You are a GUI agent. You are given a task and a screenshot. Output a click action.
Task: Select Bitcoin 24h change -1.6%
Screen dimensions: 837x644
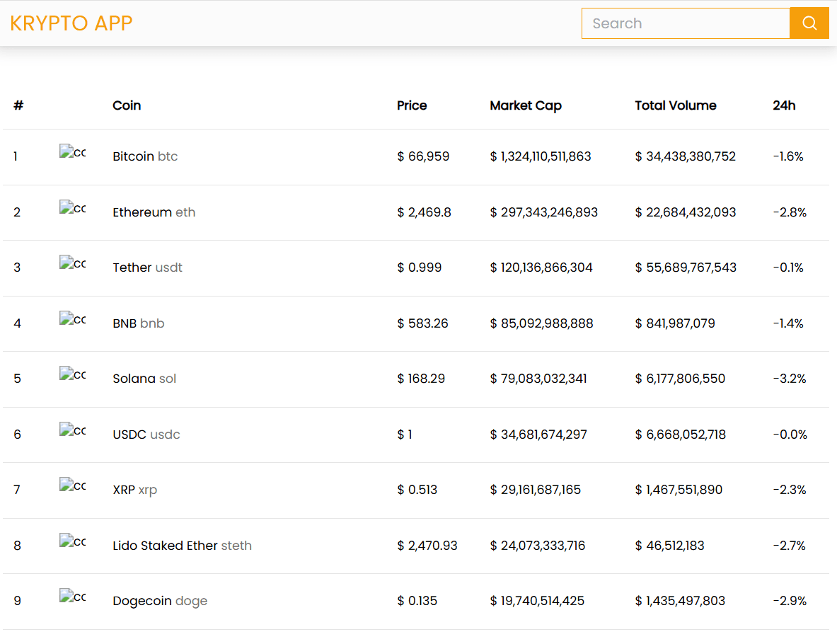(788, 156)
